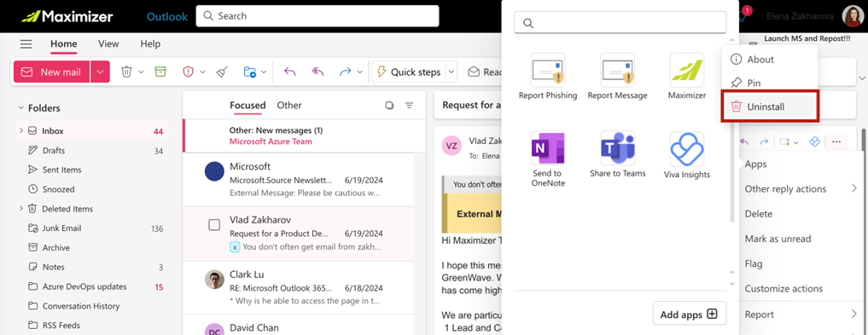
Task: Collapse the Folders section
Action: coord(21,108)
